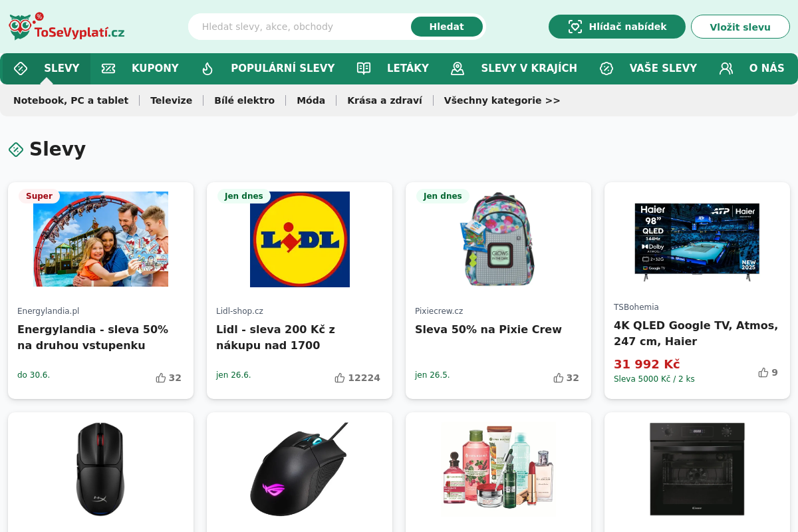Expand Všechny kategorie >> list
The width and height of the screenshot is (798, 532).
coord(502,100)
